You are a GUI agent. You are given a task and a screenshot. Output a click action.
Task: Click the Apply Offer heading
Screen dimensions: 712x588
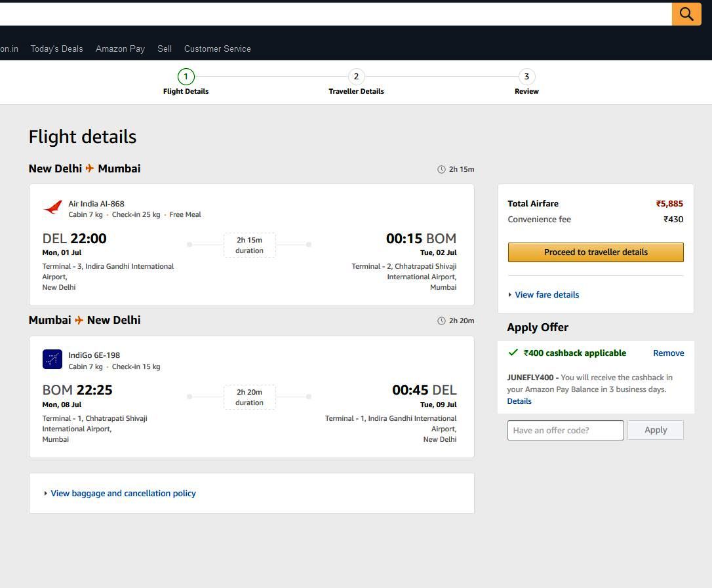pyautogui.click(x=538, y=327)
